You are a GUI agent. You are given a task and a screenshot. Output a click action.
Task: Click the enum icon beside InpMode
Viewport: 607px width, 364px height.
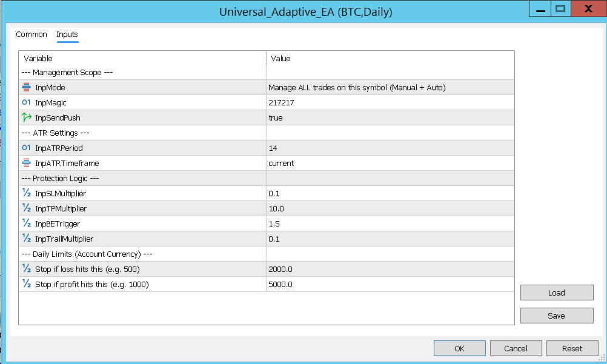(26, 87)
